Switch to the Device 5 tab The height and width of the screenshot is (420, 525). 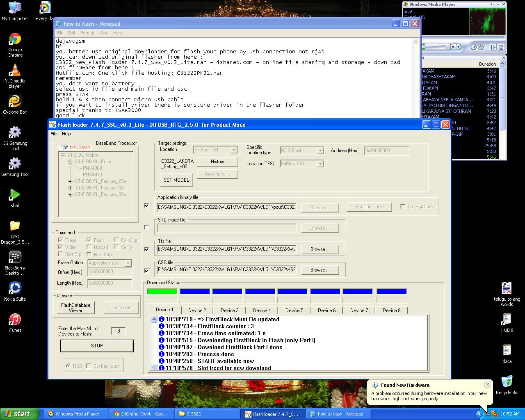(x=294, y=310)
